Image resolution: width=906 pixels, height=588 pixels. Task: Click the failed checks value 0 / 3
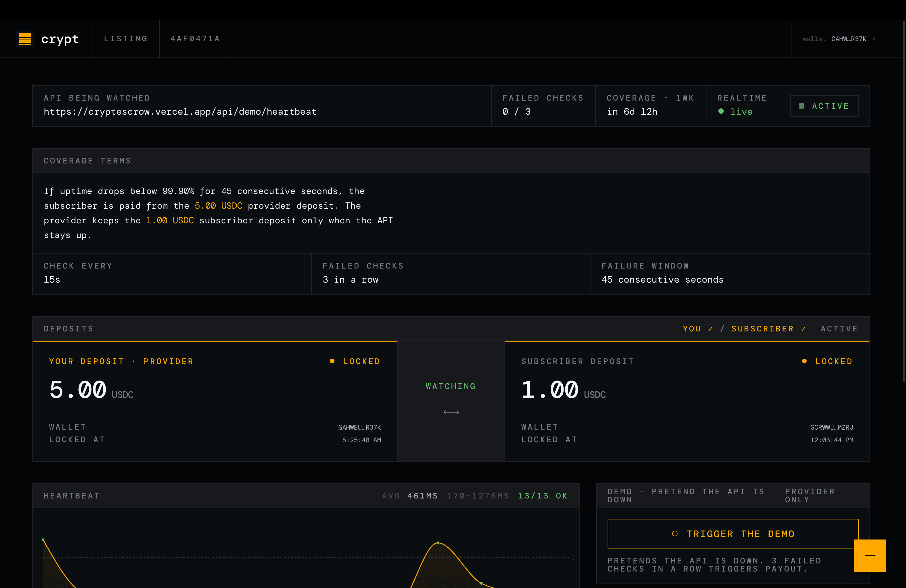coord(517,111)
